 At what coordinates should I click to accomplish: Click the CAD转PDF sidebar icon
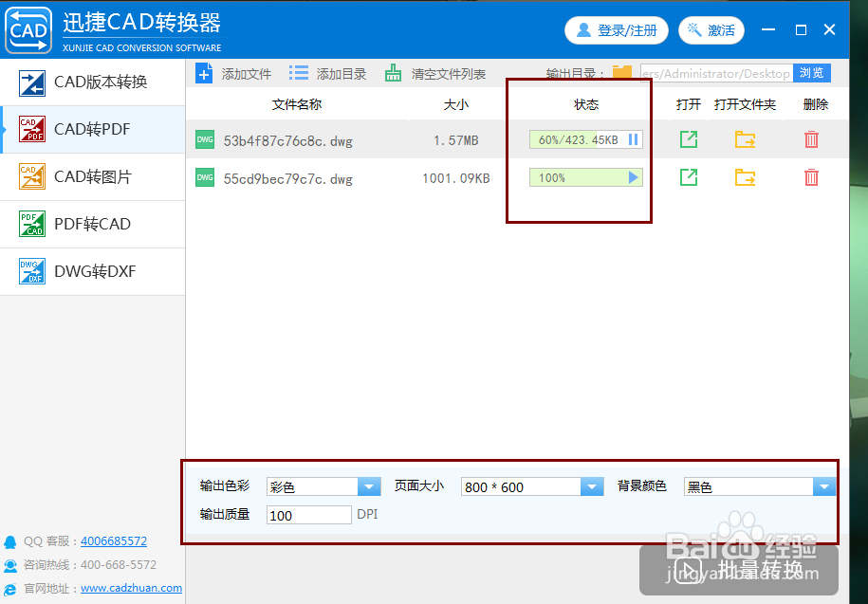coord(32,129)
